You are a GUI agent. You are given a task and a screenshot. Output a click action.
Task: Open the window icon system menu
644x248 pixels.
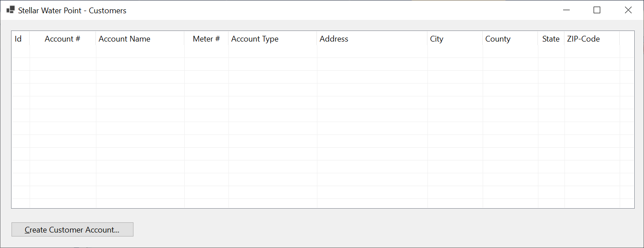pos(11,10)
